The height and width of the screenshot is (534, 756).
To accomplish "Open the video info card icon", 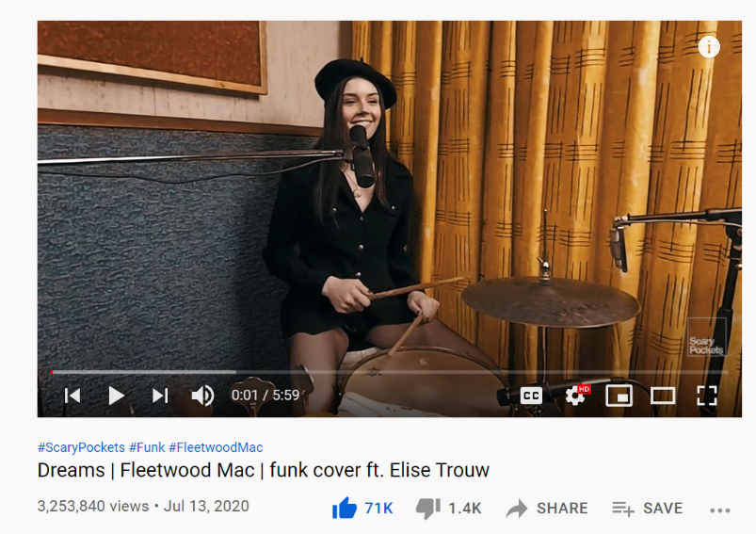I will 709,47.
